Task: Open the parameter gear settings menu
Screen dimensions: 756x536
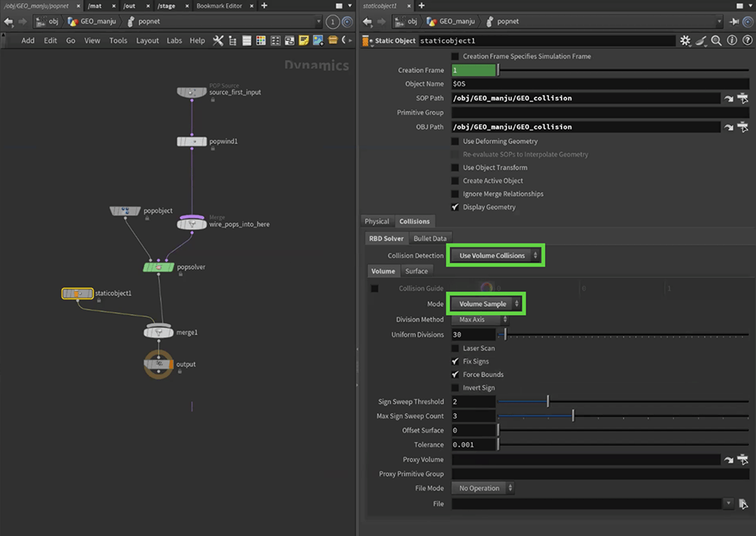Action: (685, 40)
